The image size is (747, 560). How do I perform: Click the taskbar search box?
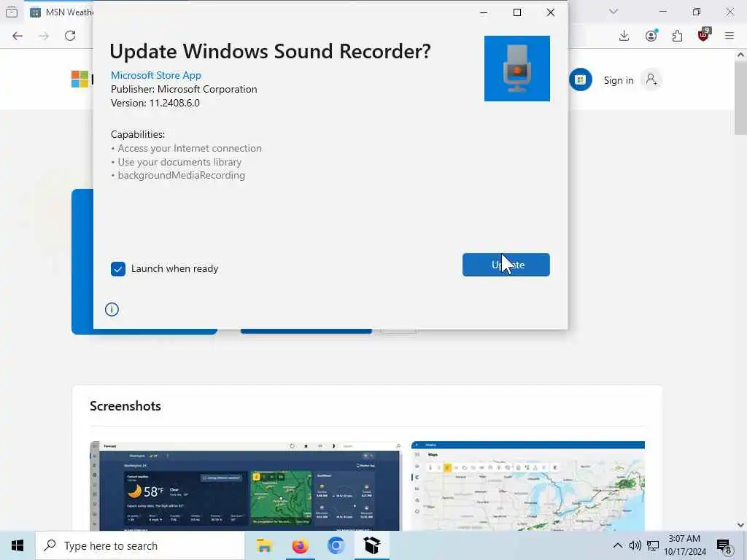[140, 545]
